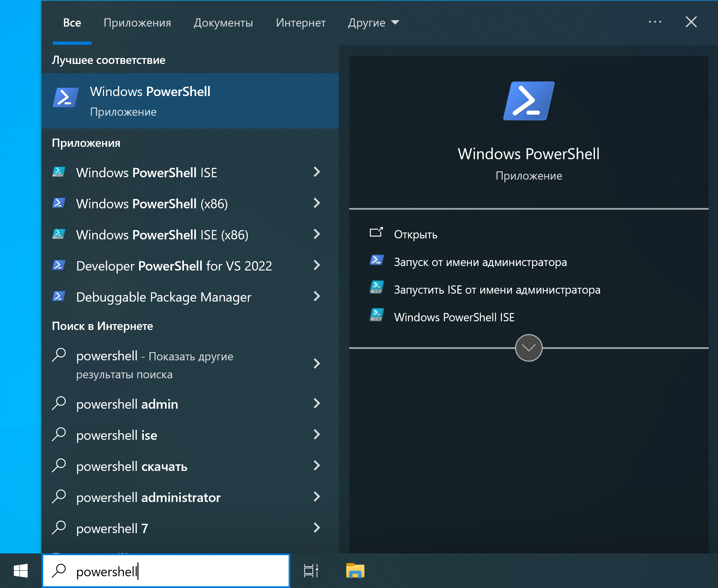Image resolution: width=718 pixels, height=588 pixels.
Task: Expand more actions with the round chevron button
Action: pyautogui.click(x=529, y=348)
